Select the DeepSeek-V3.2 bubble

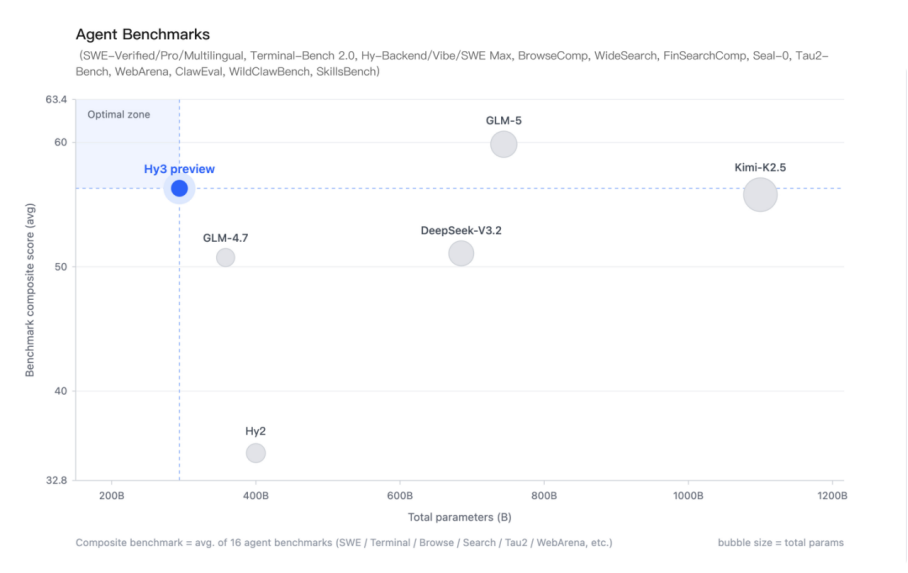461,253
